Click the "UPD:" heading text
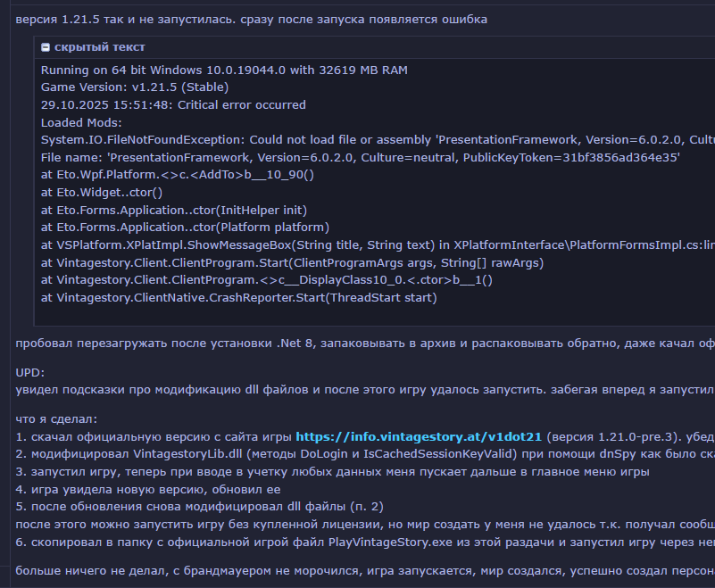This screenshot has width=715, height=588. tap(29, 372)
